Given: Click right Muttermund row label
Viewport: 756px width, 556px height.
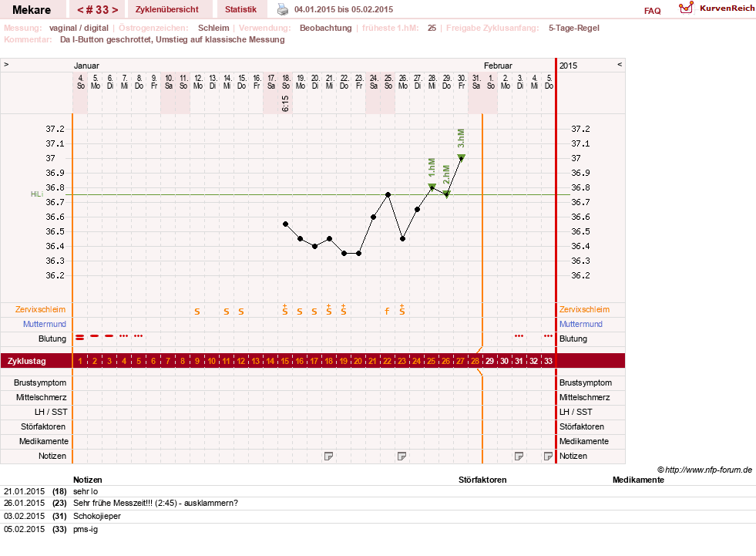Looking at the screenshot, I should tap(581, 324).
